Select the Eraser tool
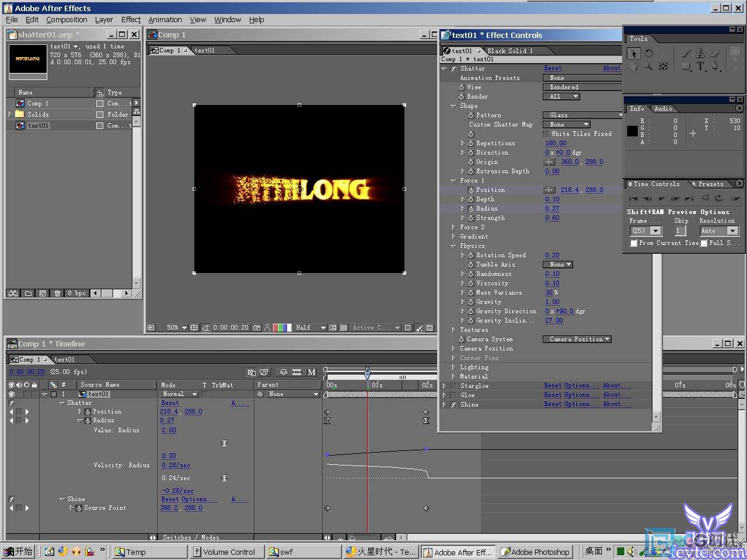Screen dimensions: 747x560 pos(715,54)
